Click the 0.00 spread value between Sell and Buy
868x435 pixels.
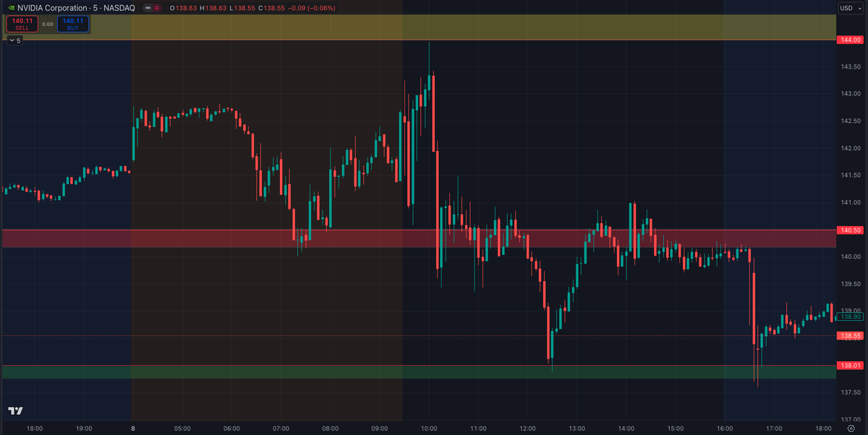[48, 24]
